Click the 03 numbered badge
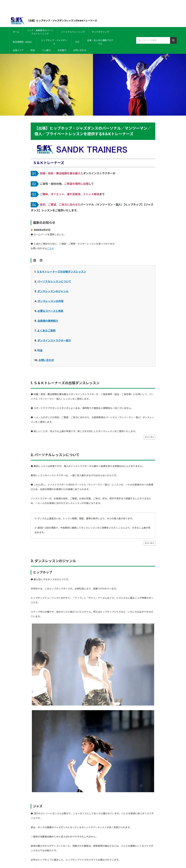 34,194
